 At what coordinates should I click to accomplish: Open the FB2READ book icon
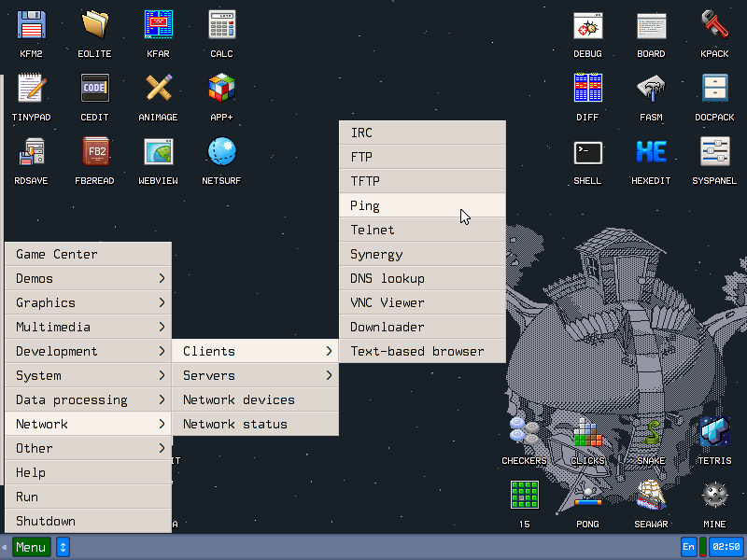click(x=95, y=152)
